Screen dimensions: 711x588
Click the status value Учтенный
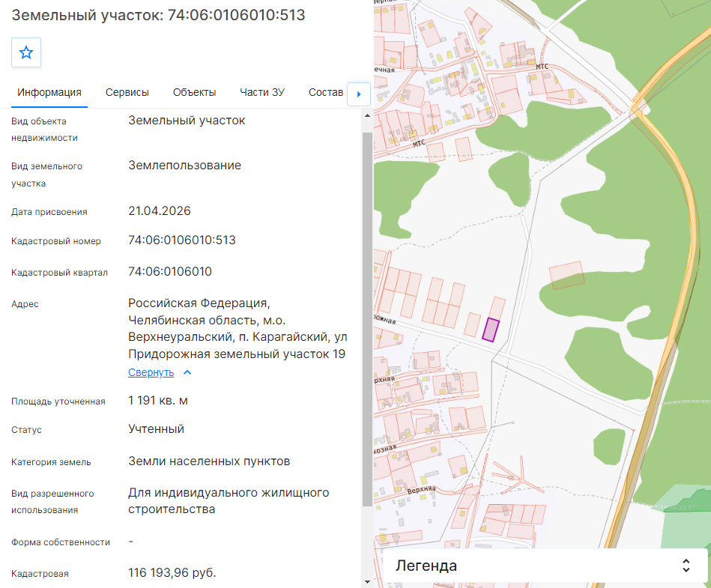tap(156, 429)
